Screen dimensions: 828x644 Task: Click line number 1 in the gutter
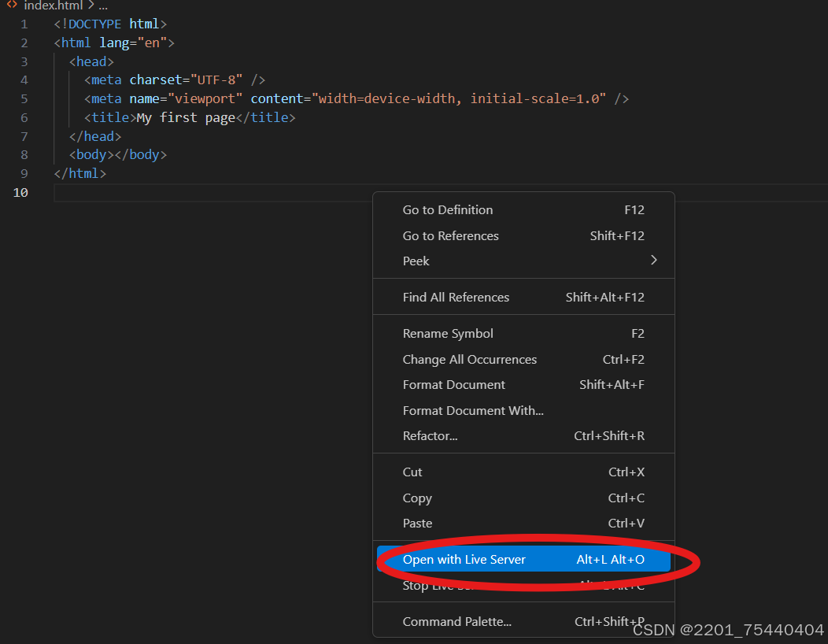[x=24, y=24]
